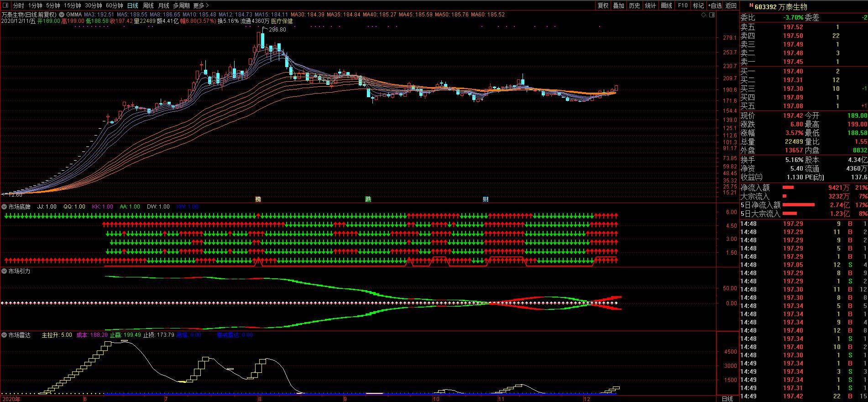Click 卖五 ask price 197.52
Screen dimensions: 868x402
coord(793,27)
